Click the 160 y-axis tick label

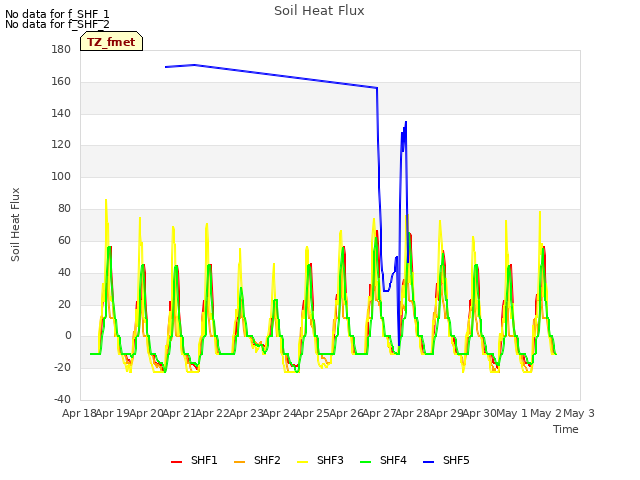coord(61,82)
